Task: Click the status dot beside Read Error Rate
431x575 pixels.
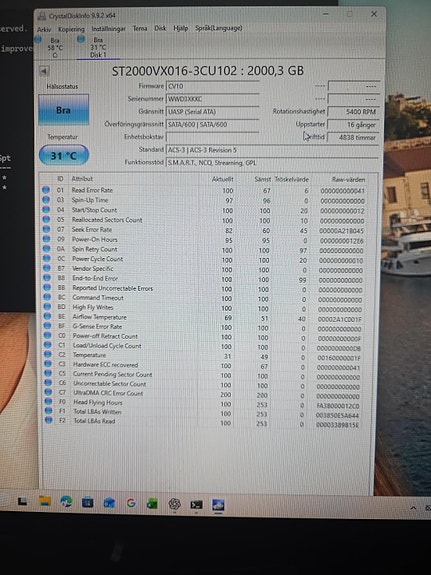Action: tap(46, 190)
